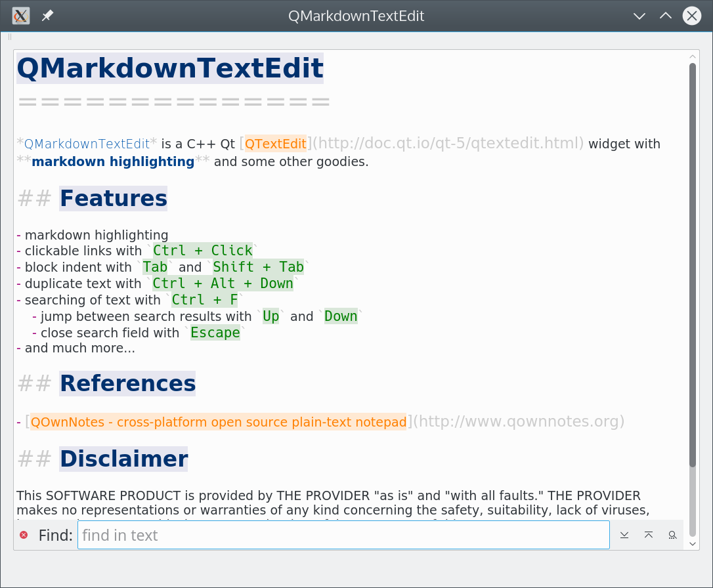Screen dimensions: 713x588
Task: Click the toolbar drag handle at top left
Action: (10, 37)
